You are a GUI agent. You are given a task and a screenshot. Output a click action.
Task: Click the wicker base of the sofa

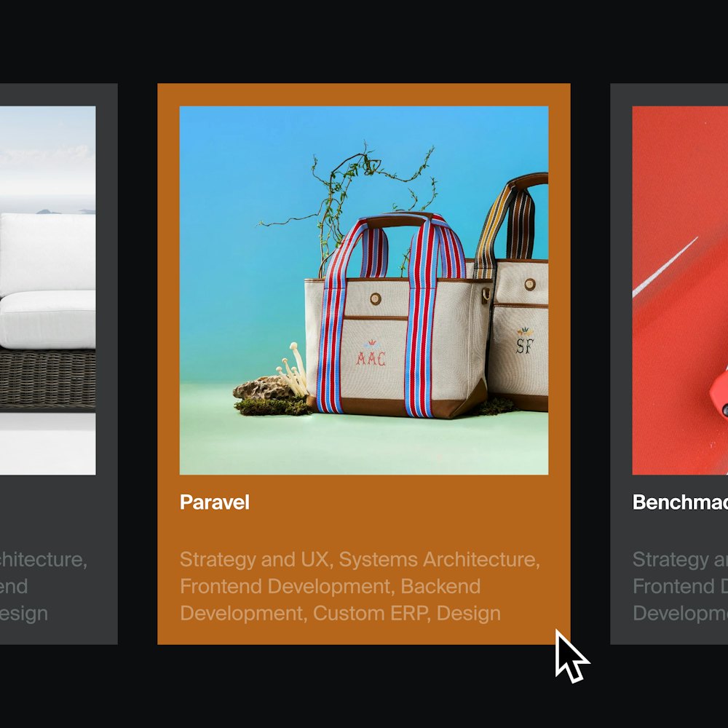[x=48, y=379]
